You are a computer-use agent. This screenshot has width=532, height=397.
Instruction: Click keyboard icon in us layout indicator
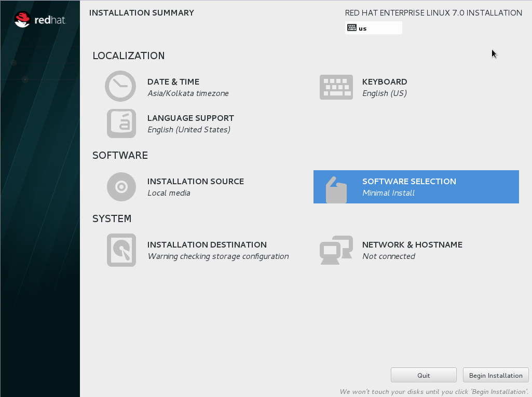(352, 28)
